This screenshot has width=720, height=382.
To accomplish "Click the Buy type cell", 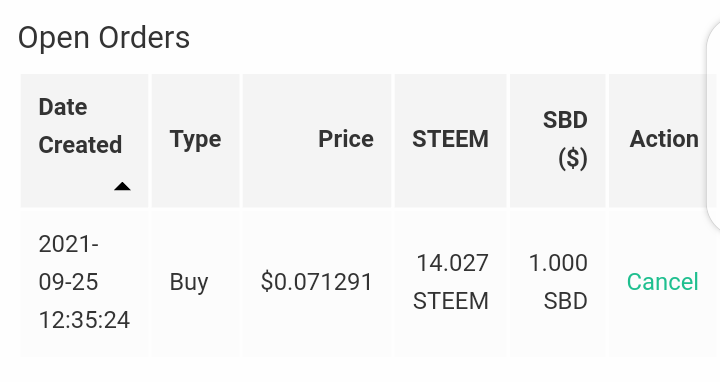I will coord(189,282).
